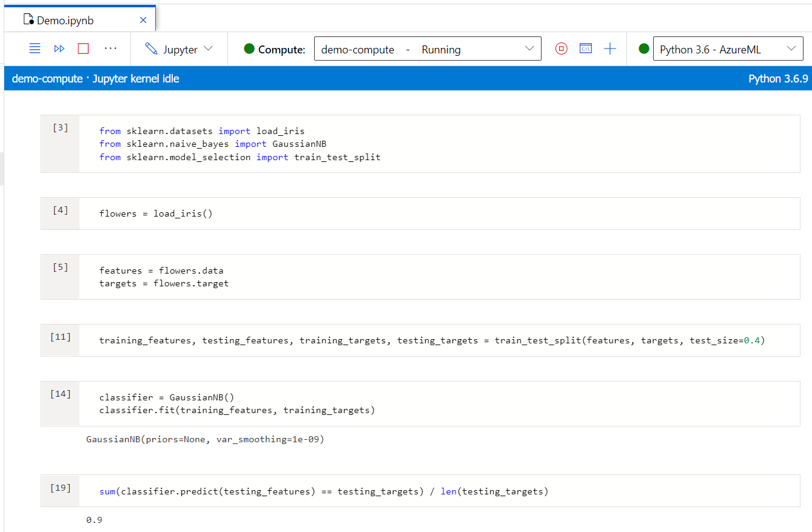Select the Demo.ipynb tab

click(x=79, y=19)
